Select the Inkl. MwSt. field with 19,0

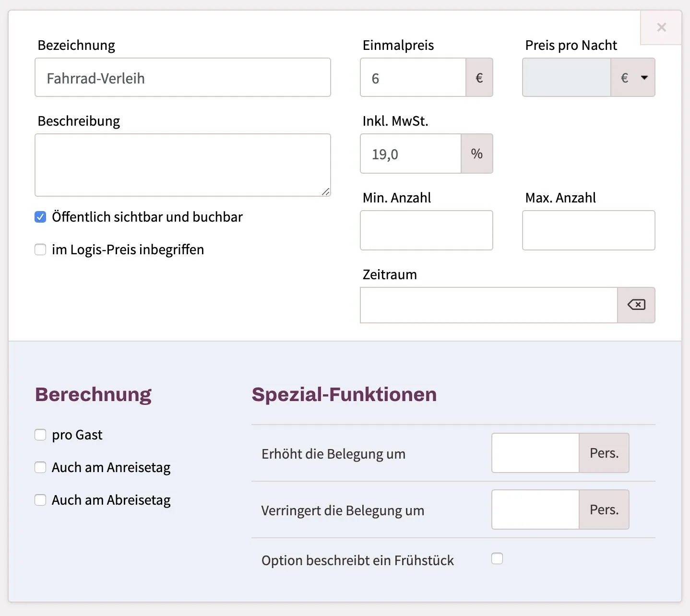411,154
